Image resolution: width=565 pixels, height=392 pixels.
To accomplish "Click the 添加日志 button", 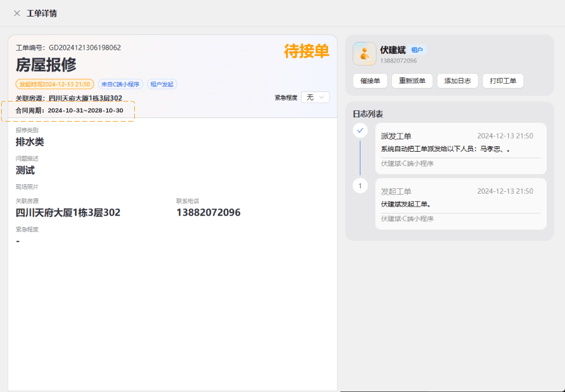I will point(457,81).
